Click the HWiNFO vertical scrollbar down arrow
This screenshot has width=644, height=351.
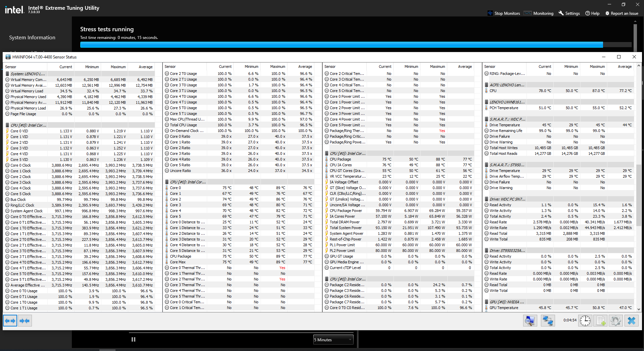pyautogui.click(x=639, y=309)
